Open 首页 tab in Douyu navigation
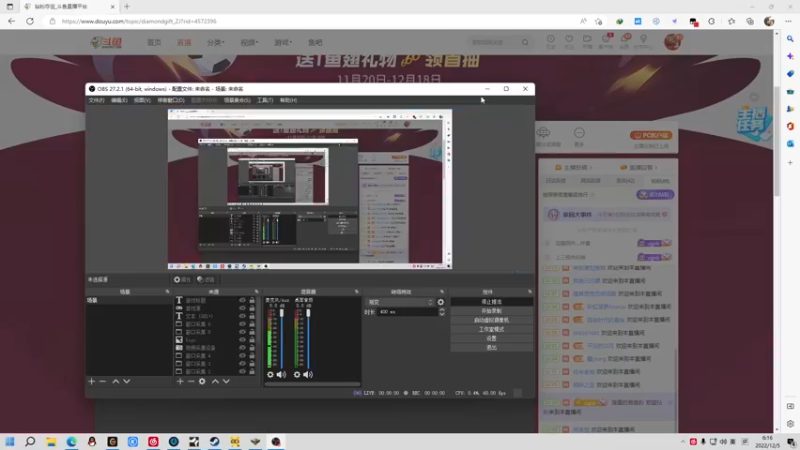 point(154,42)
